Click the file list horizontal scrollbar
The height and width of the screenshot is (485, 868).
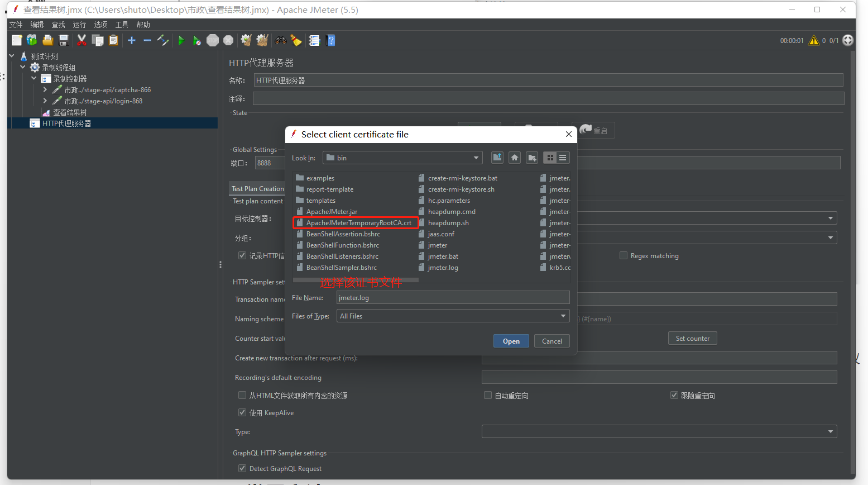[356, 280]
